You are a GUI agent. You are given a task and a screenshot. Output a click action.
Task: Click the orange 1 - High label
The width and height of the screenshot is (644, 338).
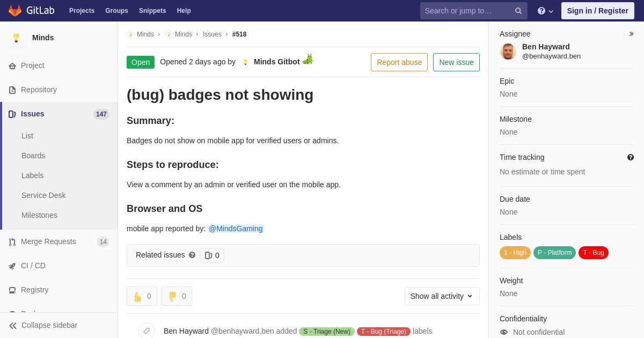(515, 253)
